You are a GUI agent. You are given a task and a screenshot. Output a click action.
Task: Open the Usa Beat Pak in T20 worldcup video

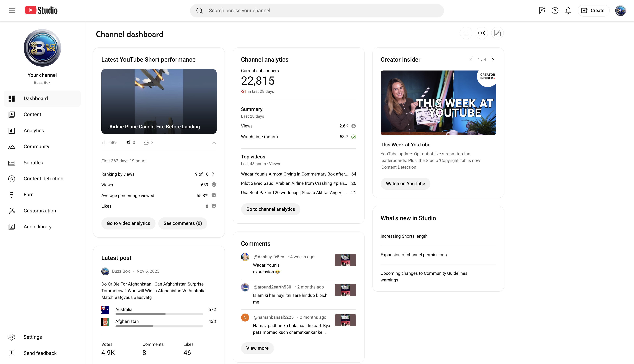tap(294, 193)
